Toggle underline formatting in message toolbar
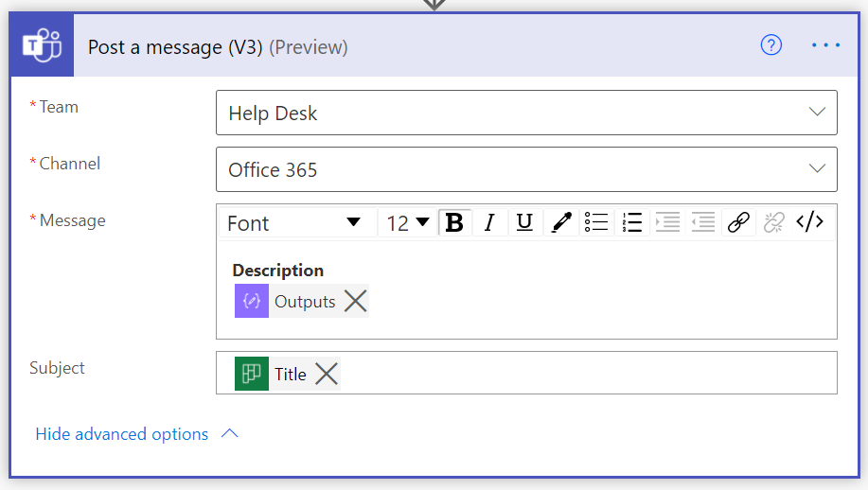Viewport: 868px width, 490px height. [x=524, y=222]
